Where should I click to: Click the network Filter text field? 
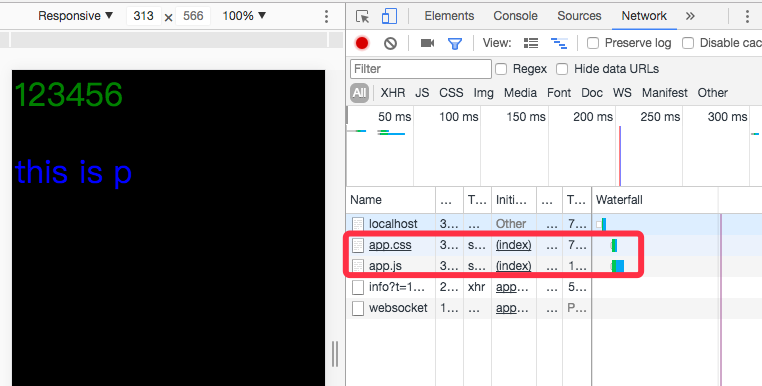(x=421, y=69)
